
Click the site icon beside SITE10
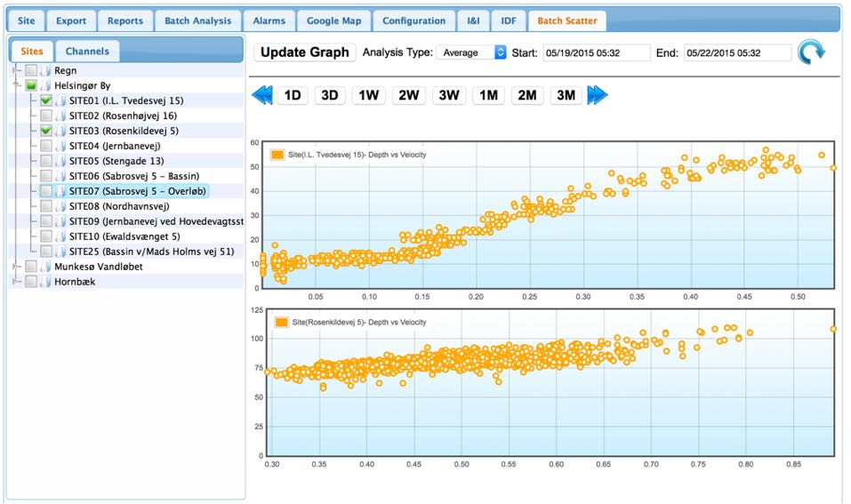click(60, 236)
